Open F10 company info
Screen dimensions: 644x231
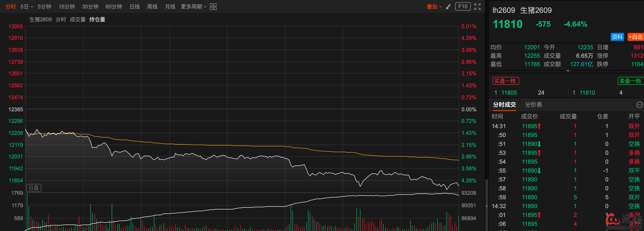pos(463,6)
